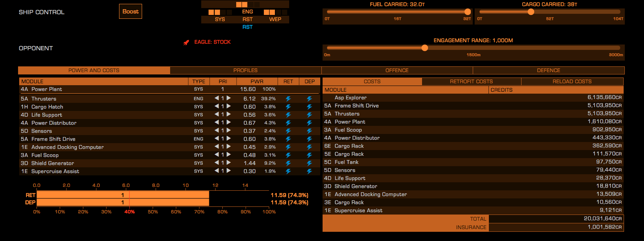Toggle retracted power icon for Supercruise Assist
Image resolution: width=644 pixels, height=241 pixels.
point(288,171)
